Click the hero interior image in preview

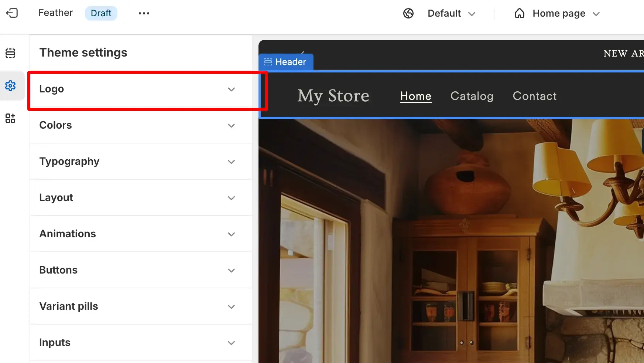point(451,241)
